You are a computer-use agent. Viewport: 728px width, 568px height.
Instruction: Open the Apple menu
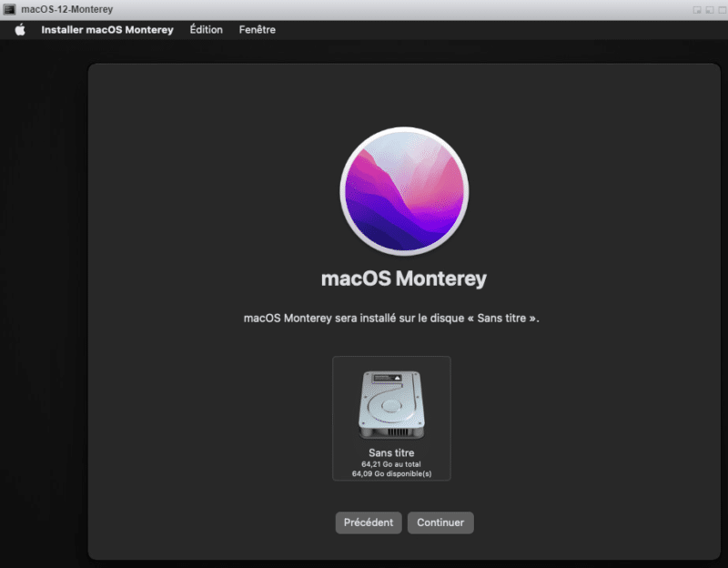point(20,30)
